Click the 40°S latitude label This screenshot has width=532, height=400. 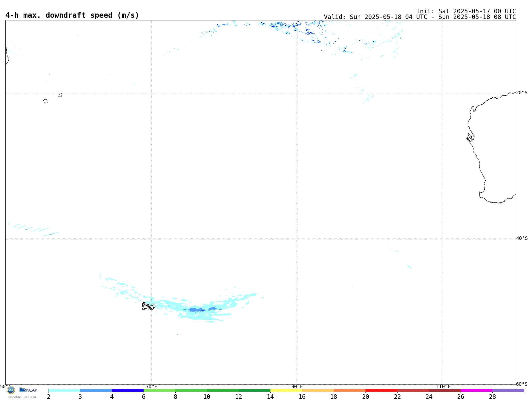[522, 238]
